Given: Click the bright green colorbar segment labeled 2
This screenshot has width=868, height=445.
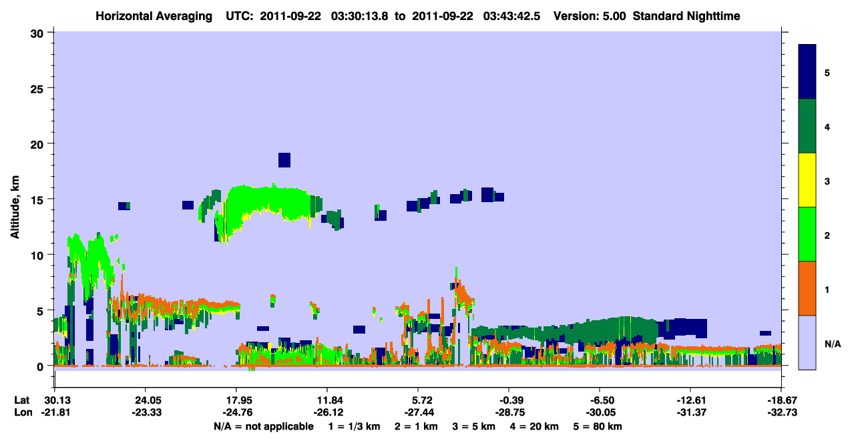Looking at the screenshot, I should [x=807, y=234].
